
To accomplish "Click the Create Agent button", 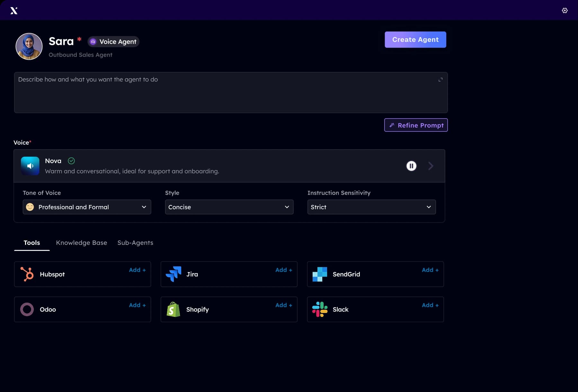I will pyautogui.click(x=415, y=40).
